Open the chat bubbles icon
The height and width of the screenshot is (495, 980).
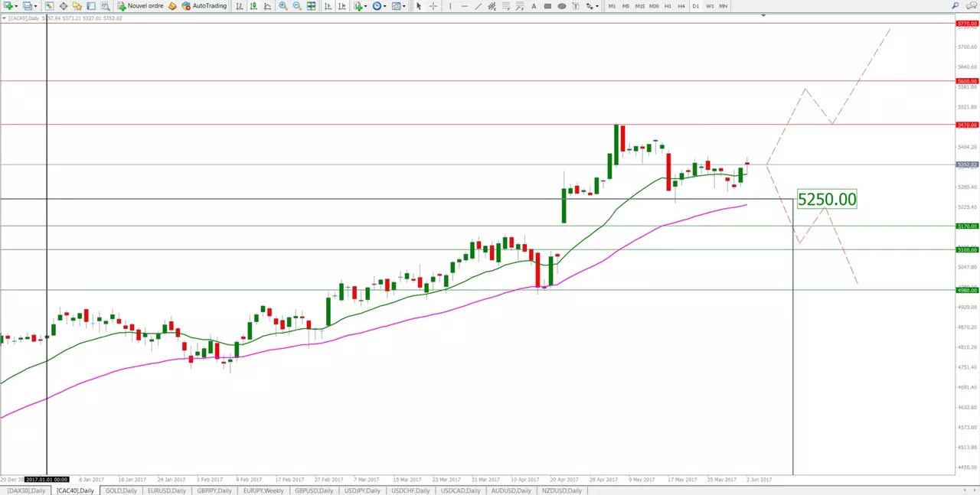[971, 6]
